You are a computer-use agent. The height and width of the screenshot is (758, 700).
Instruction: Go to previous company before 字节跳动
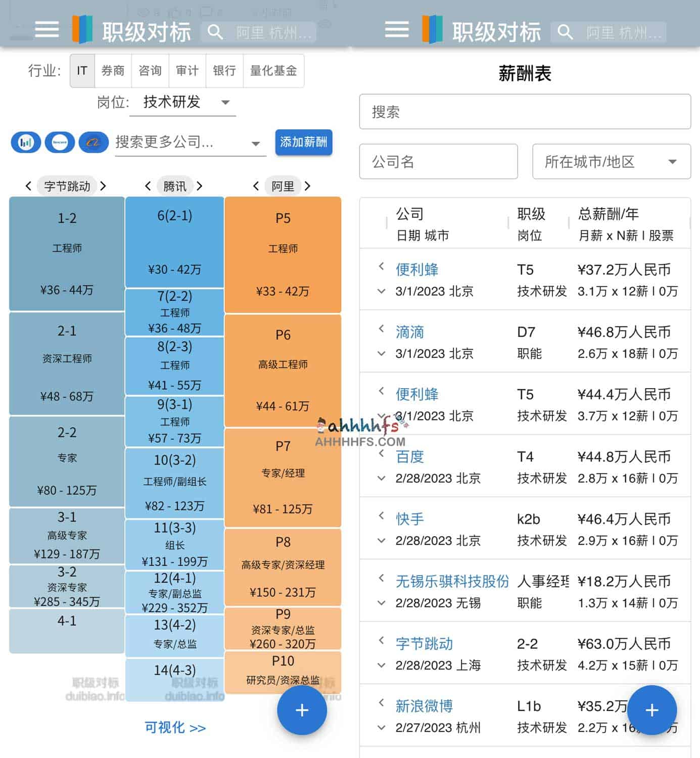[x=28, y=186]
